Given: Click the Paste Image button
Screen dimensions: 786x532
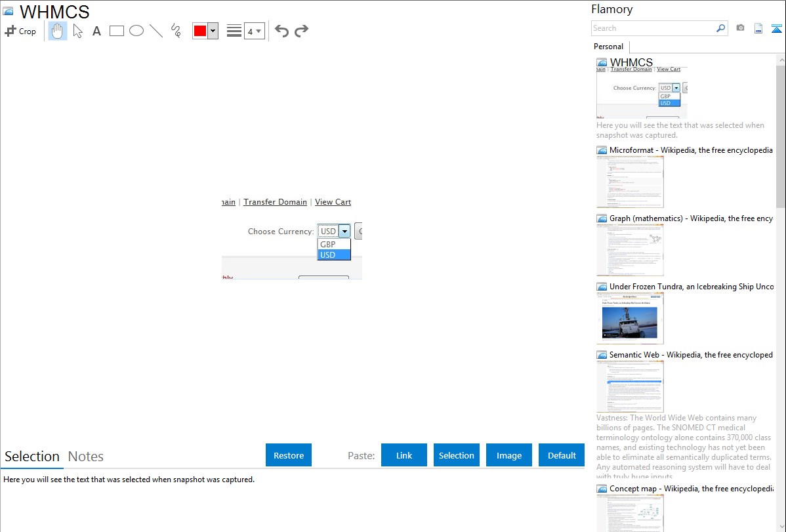Looking at the screenshot, I should [508, 455].
